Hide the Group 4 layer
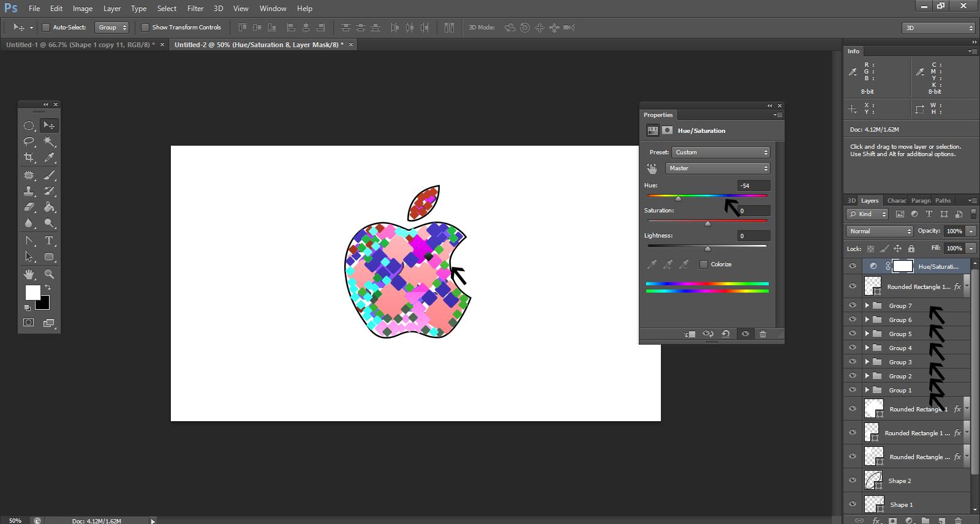 [x=853, y=347]
